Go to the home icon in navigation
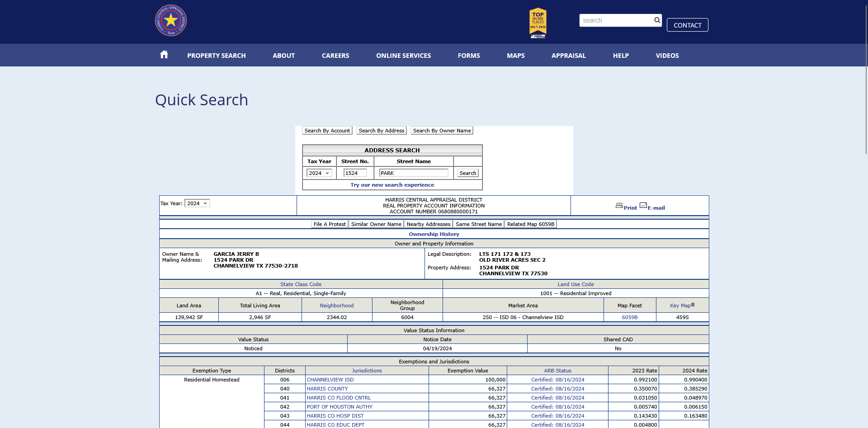 pyautogui.click(x=164, y=55)
